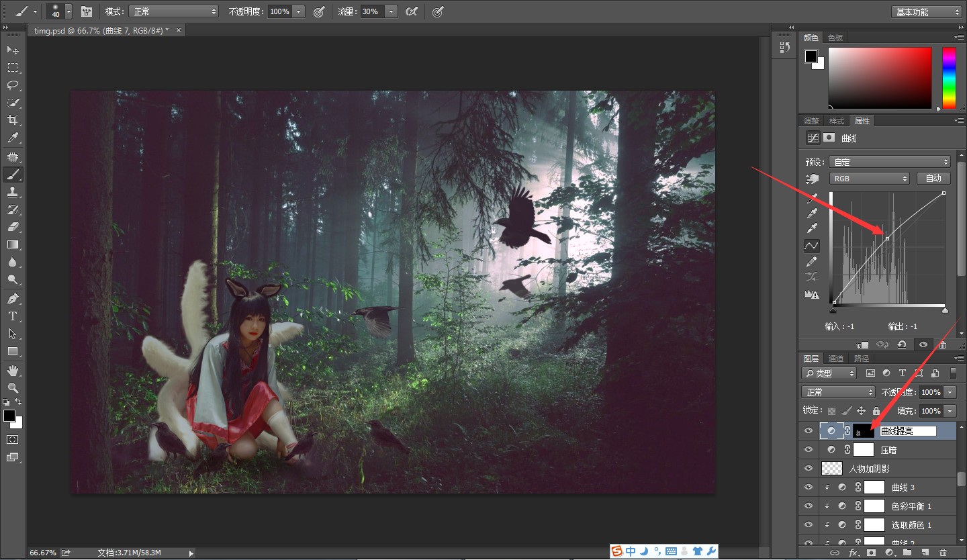Switch to the 样式 tab
Image resolution: width=967 pixels, height=560 pixels.
tap(837, 121)
